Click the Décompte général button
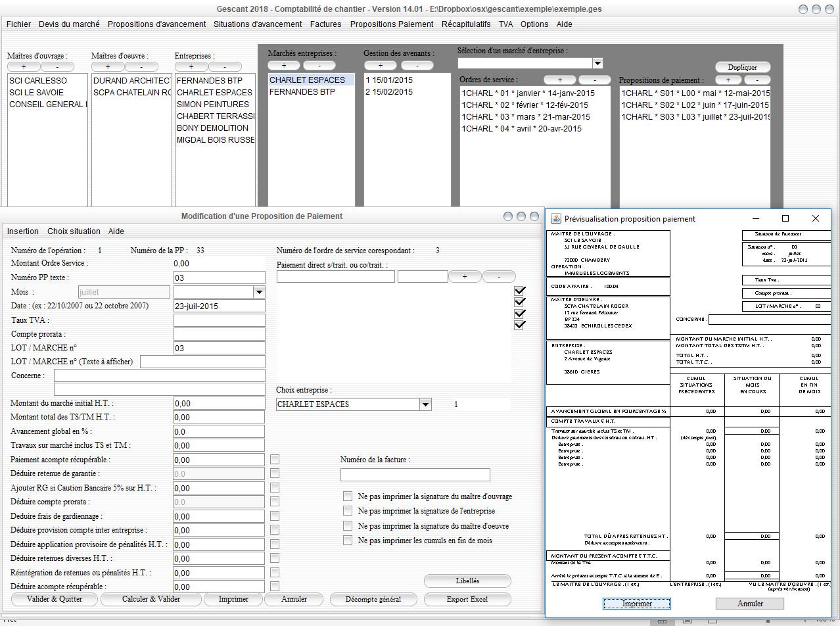 (373, 599)
